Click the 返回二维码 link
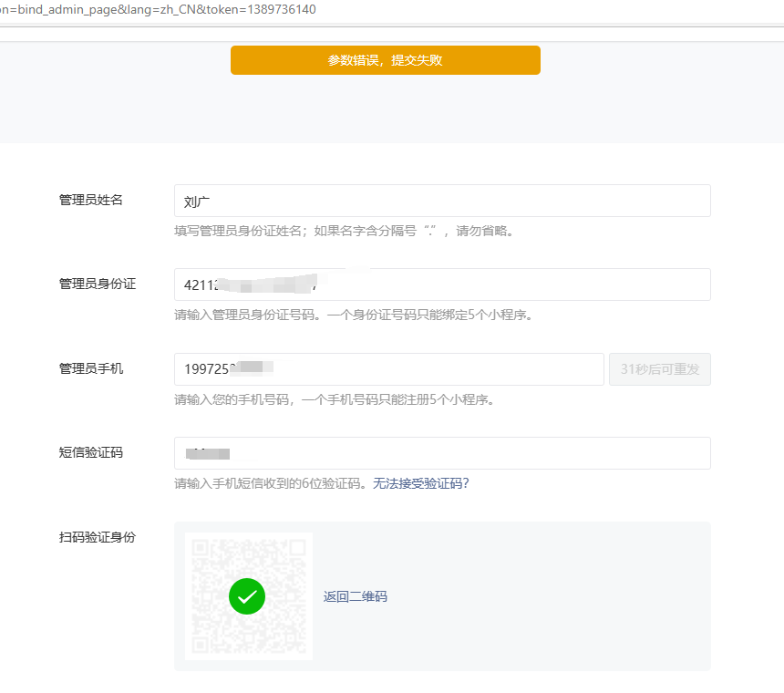The height and width of the screenshot is (693, 784). [x=355, y=596]
